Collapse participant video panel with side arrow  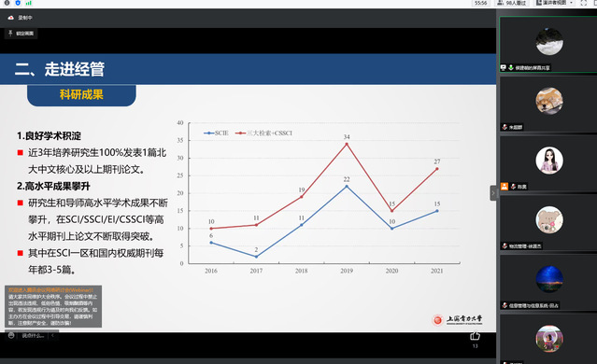493,193
